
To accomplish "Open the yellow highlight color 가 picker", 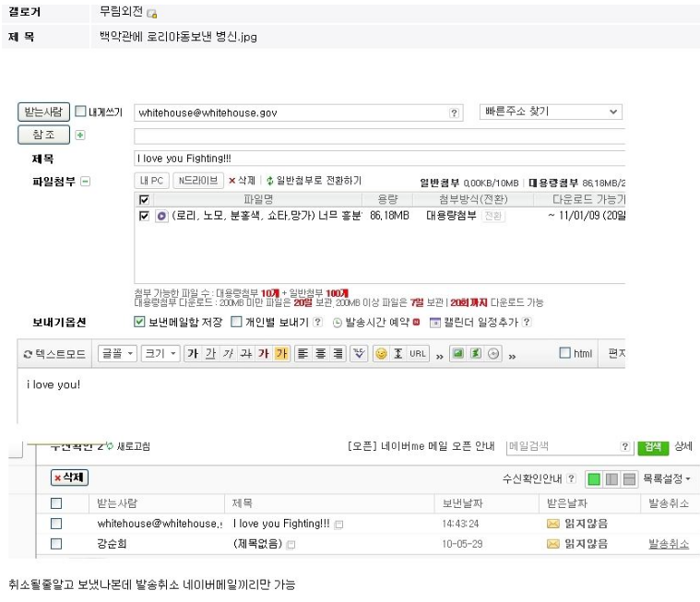I will coord(281,353).
